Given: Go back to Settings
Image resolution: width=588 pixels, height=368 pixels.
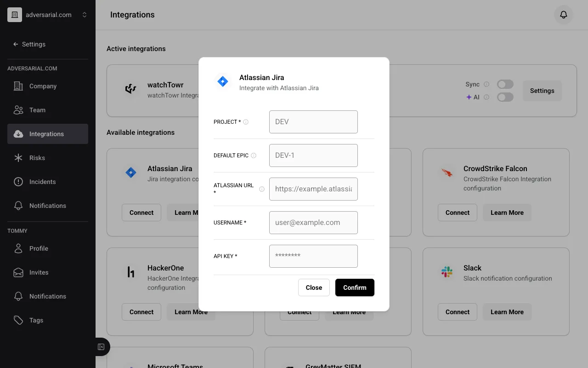Looking at the screenshot, I should pos(29,44).
